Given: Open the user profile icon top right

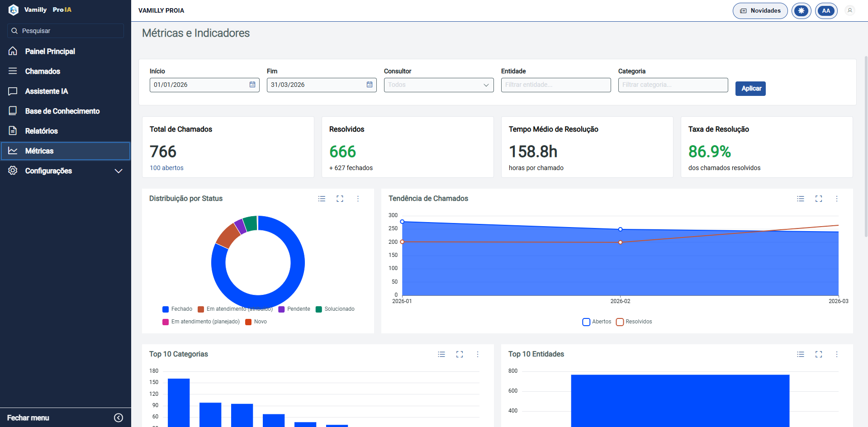Looking at the screenshot, I should pyautogui.click(x=849, y=10).
